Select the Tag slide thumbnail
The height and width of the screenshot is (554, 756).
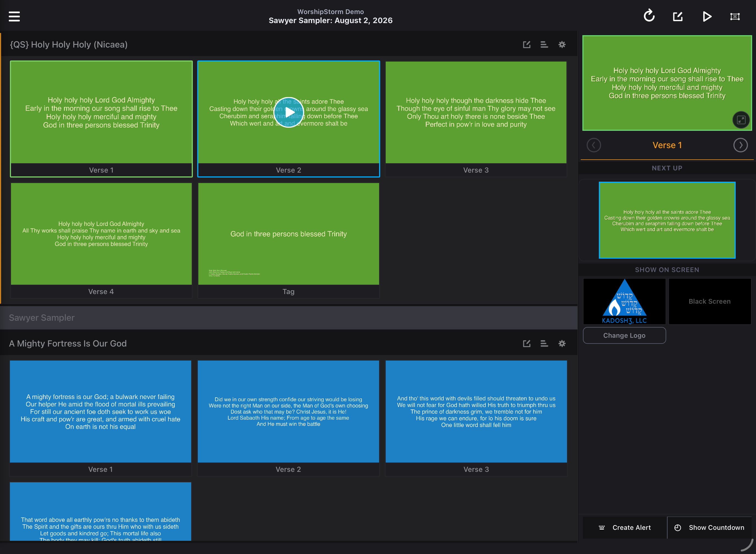pyautogui.click(x=289, y=240)
